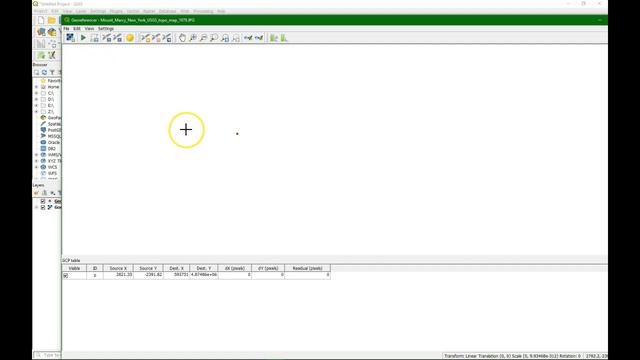640x360 pixels.
Task: Toggle Visible checkbox for GCP point 0
Action: 66,276
